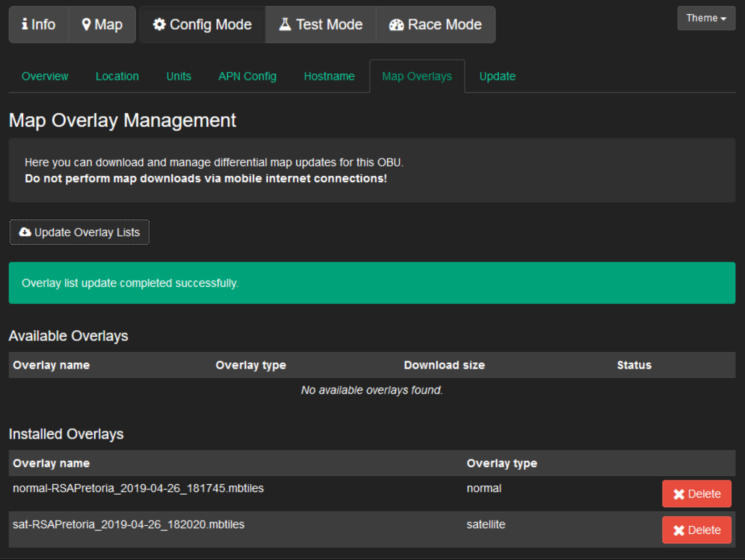Select the normal-RSAPretoria mbtiles file name
Screen dimensions: 745x560
pyautogui.click(x=138, y=488)
